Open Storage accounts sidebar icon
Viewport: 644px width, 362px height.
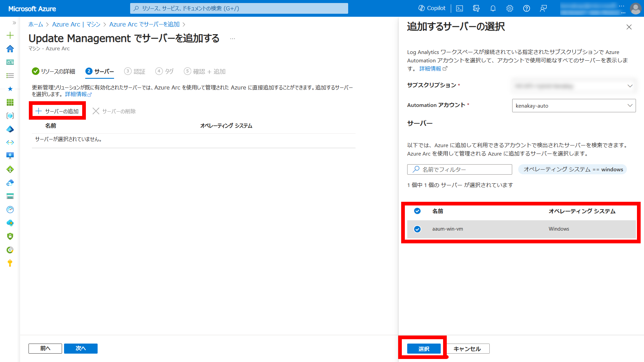click(10, 196)
